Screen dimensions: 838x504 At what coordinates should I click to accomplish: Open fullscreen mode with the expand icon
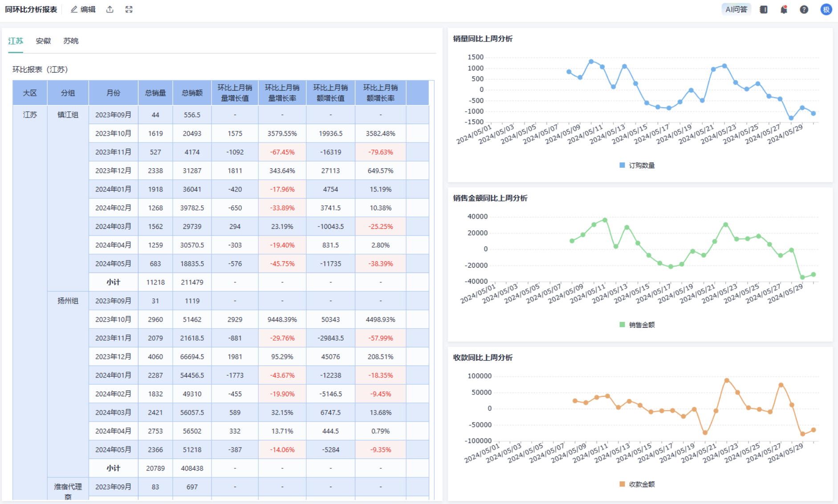129,9
